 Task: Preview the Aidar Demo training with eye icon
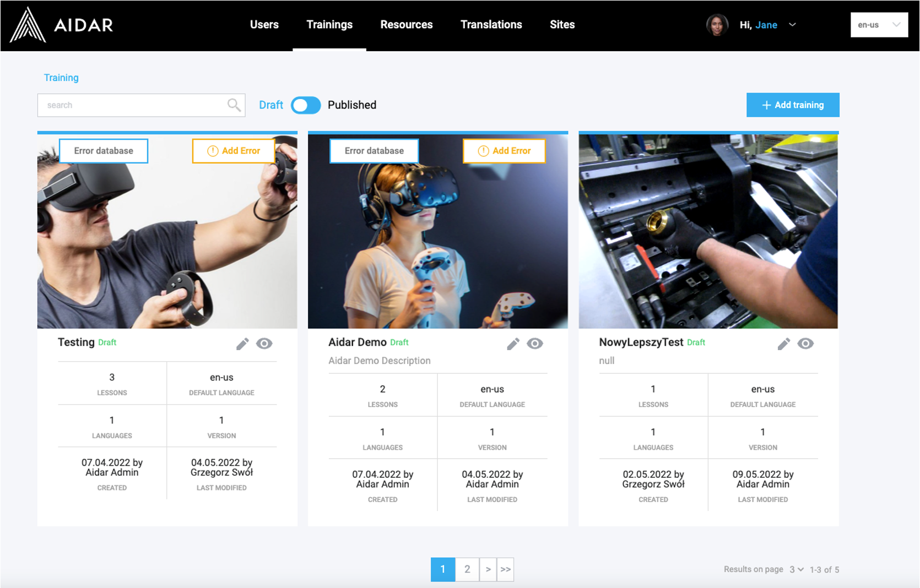[535, 344]
